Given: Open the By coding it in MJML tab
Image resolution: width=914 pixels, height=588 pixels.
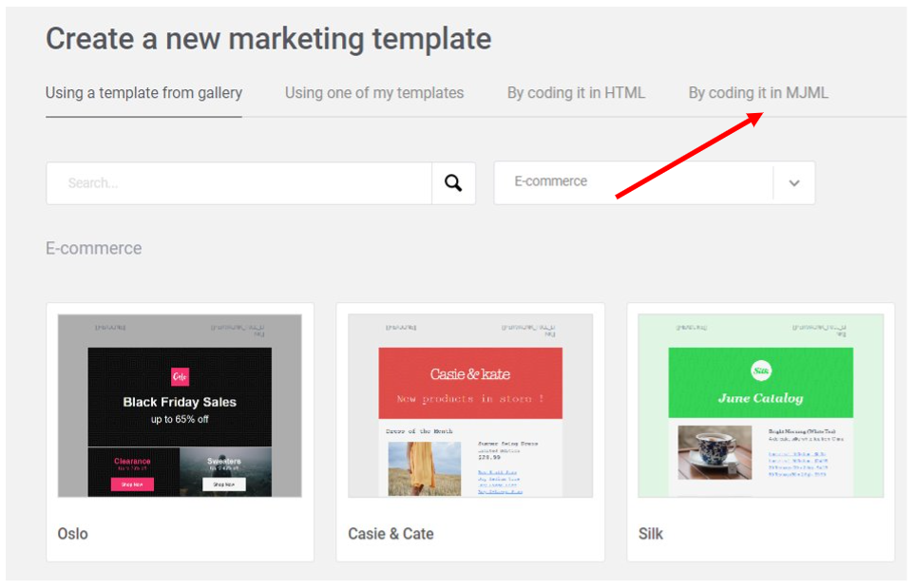Looking at the screenshot, I should coord(758,93).
